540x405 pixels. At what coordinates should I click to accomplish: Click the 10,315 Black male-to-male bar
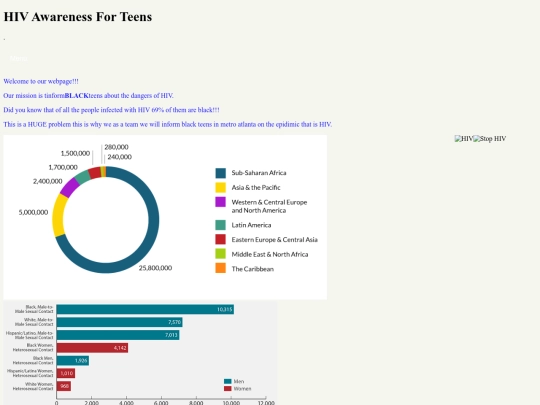point(145,309)
